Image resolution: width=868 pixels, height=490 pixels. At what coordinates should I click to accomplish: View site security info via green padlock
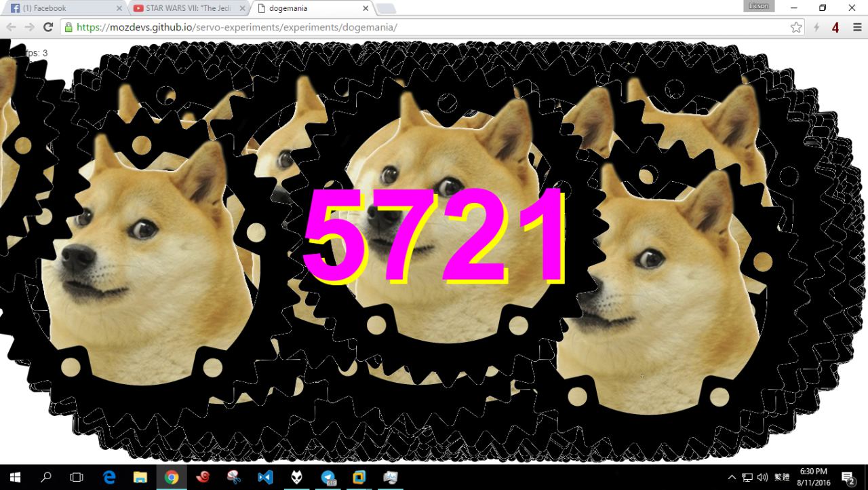tap(68, 27)
